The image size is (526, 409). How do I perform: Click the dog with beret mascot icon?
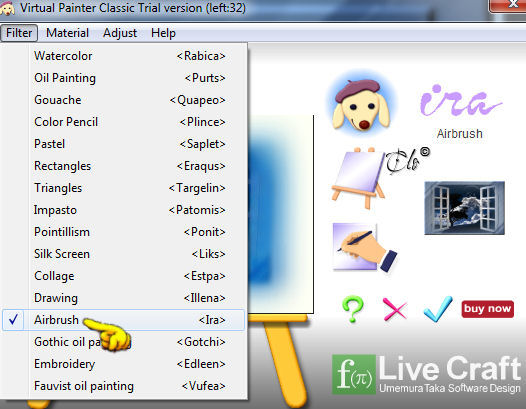click(362, 104)
